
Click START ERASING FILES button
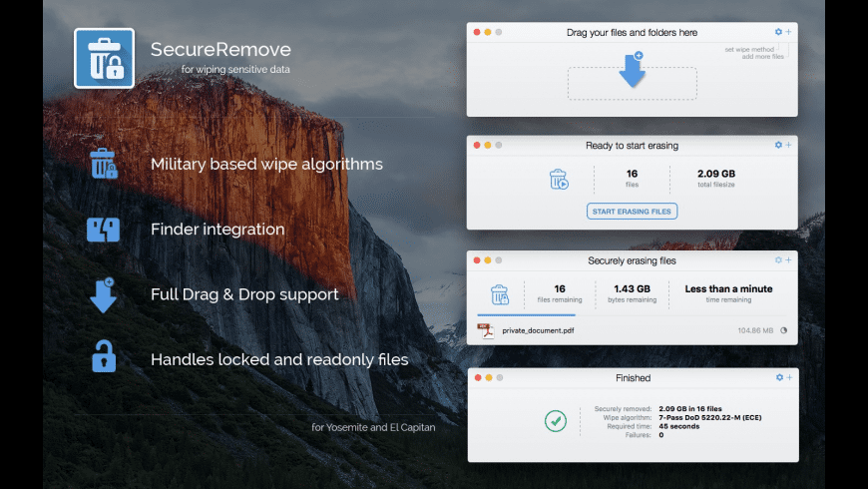coord(632,211)
